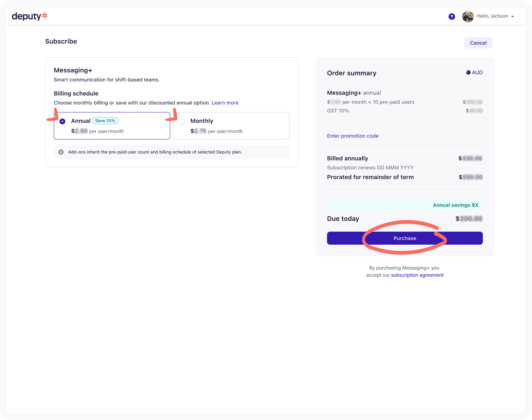Viewport: 532px width, 420px height.
Task: Expand the caret next to Hello, Jackson
Action: click(513, 17)
